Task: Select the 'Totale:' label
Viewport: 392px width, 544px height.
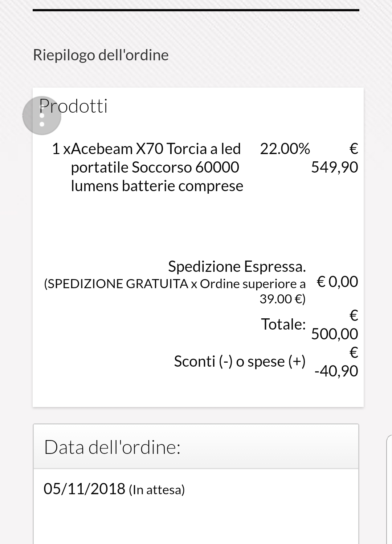Action: tap(283, 324)
